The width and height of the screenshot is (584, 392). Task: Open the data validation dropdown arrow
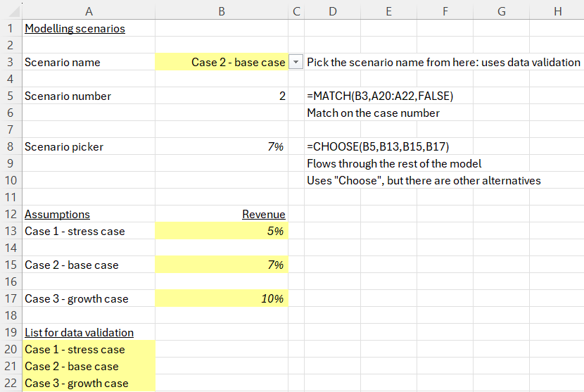296,63
